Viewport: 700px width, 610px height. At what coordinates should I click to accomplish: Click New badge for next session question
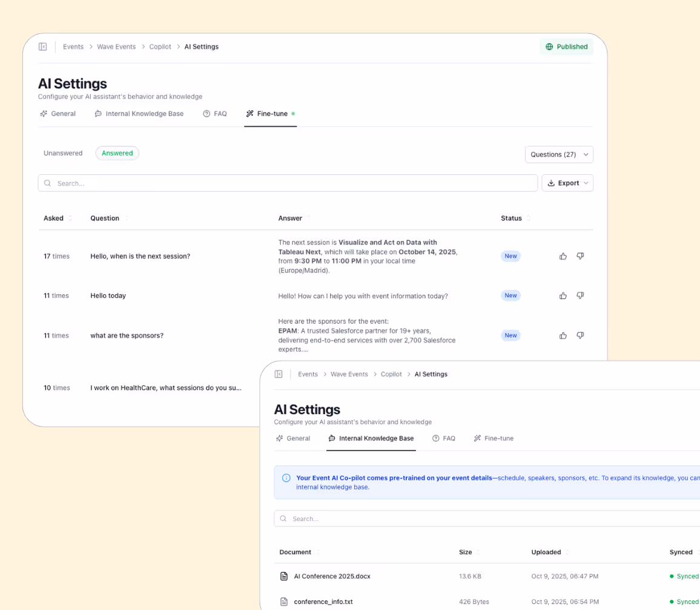point(510,256)
